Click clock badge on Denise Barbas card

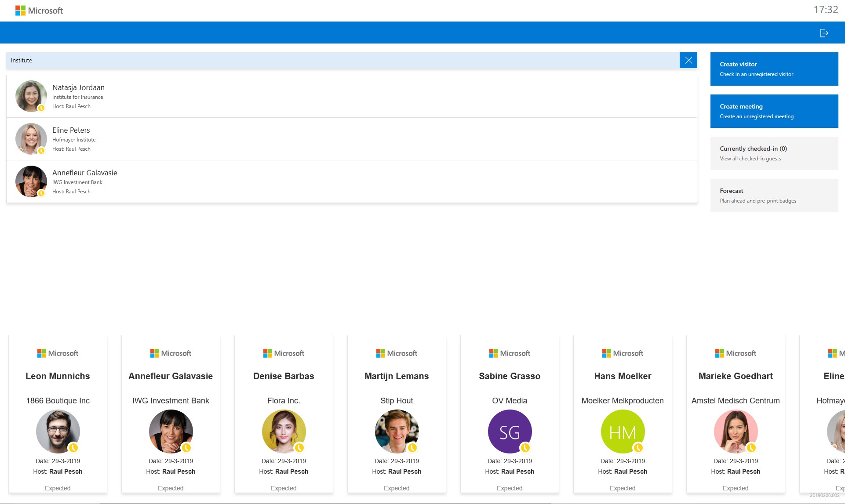[x=299, y=448]
